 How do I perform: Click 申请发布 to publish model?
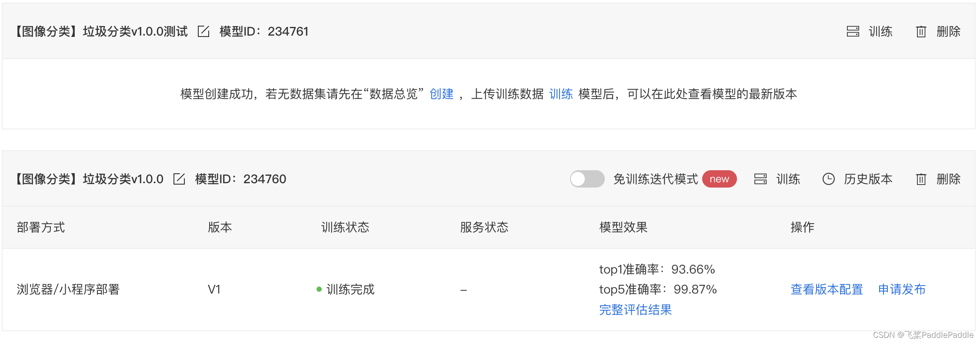click(x=902, y=290)
